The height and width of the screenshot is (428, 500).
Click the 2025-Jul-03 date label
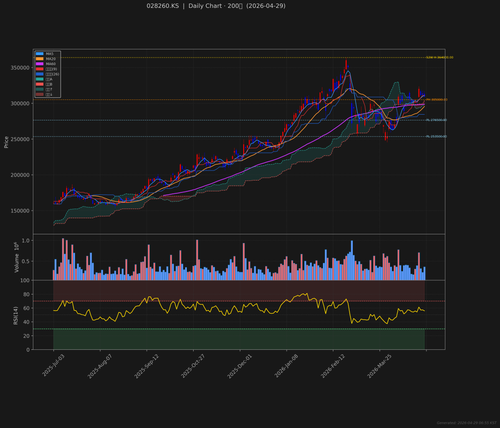point(53,366)
